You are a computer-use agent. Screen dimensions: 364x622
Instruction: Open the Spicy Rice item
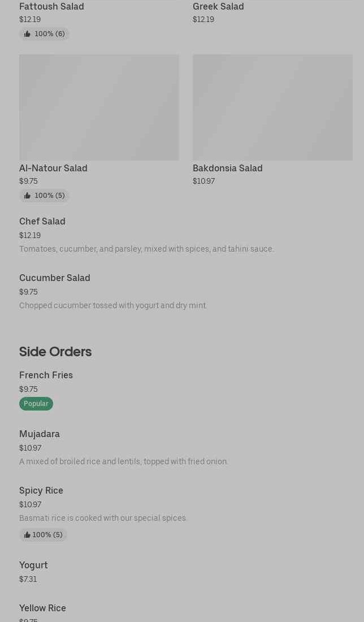(x=41, y=491)
